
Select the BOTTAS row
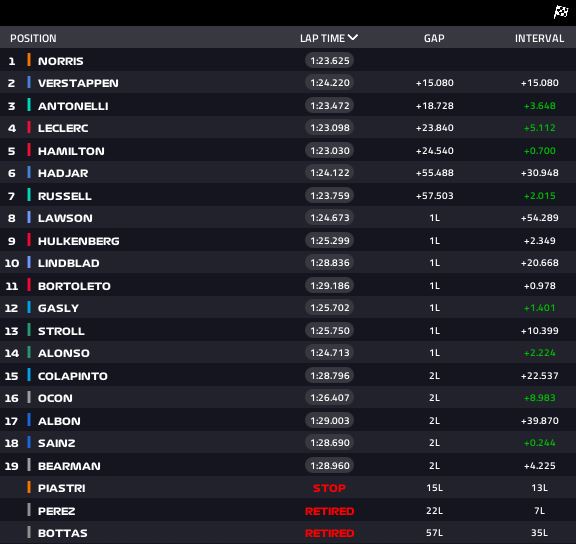[288, 533]
